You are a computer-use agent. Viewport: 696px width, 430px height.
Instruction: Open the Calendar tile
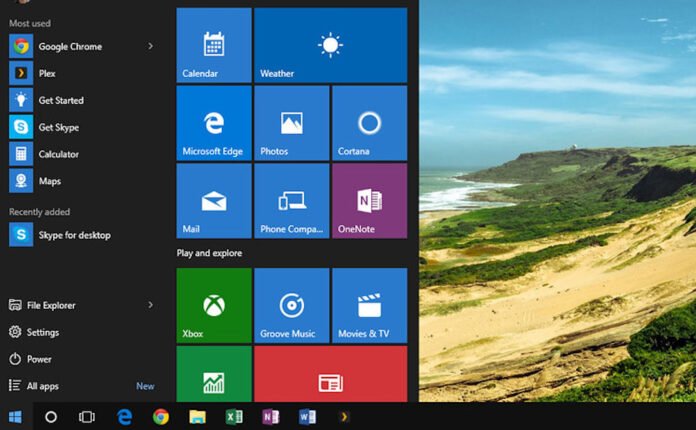coord(214,45)
